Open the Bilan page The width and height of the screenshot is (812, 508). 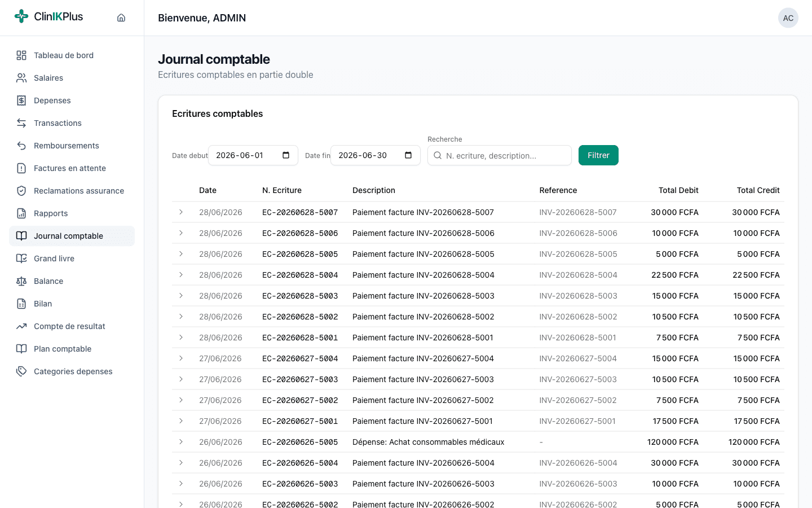click(72, 304)
